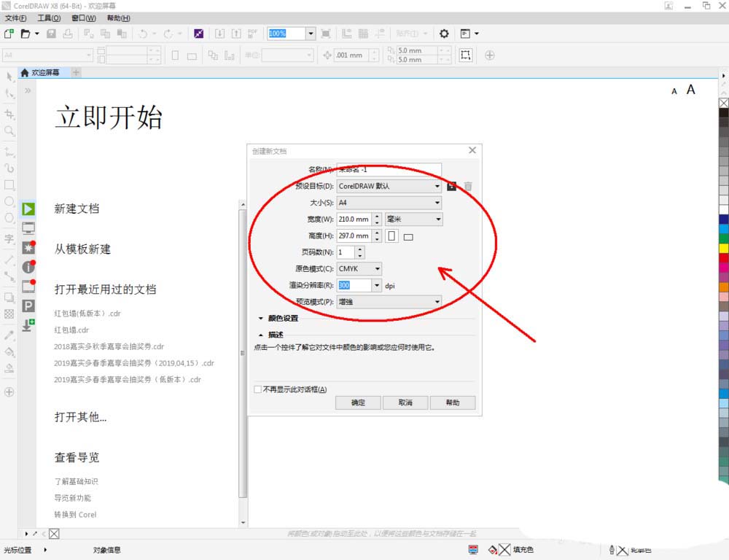729x560 pixels.
Task: Click the save preset disk icon in dialog
Action: click(451, 186)
